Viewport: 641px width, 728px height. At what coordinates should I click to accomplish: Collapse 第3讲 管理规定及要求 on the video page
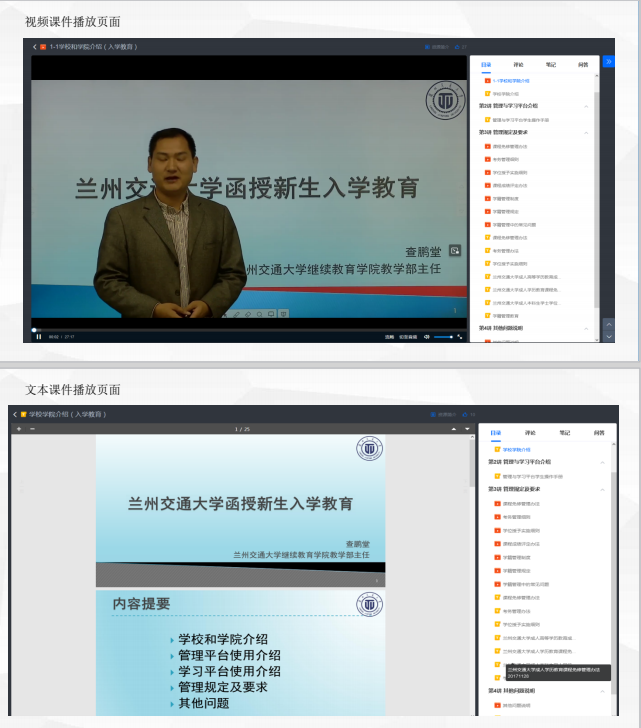586,133
